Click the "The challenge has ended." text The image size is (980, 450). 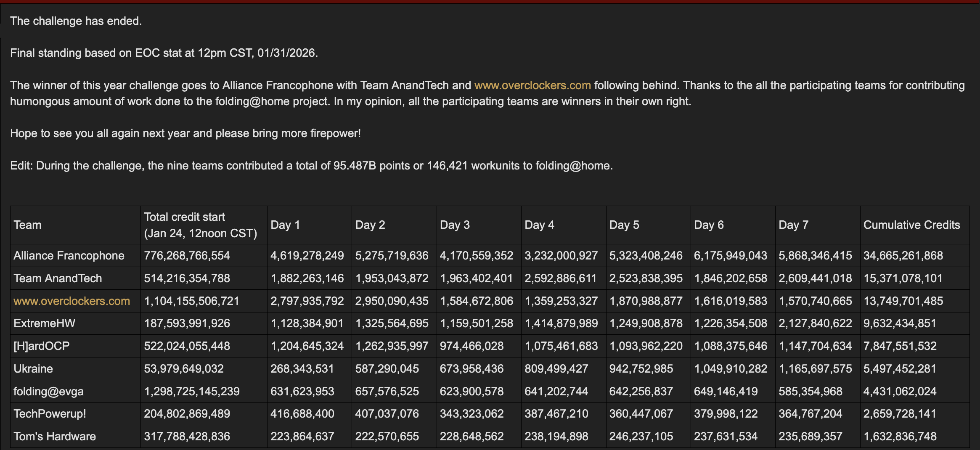pyautogui.click(x=76, y=21)
